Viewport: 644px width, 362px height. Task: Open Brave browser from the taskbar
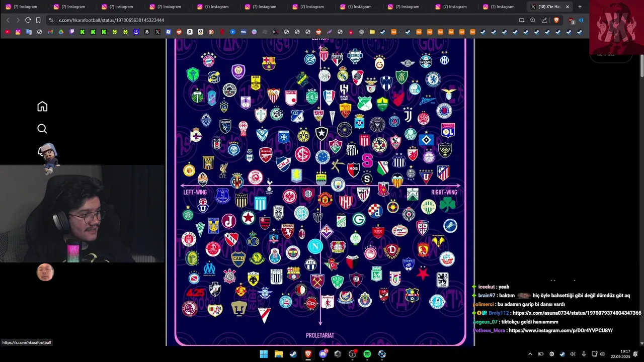click(308, 354)
